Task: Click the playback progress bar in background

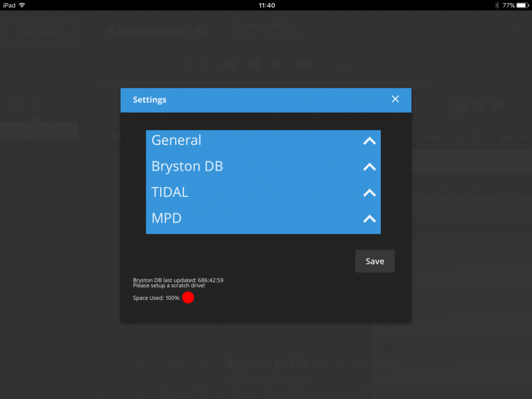Action: [x=265, y=83]
